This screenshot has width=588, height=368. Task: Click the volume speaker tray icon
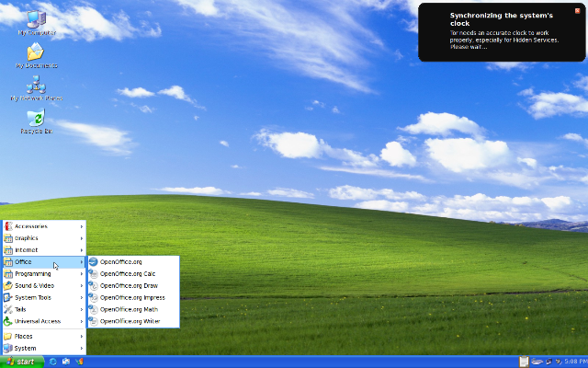(559, 362)
